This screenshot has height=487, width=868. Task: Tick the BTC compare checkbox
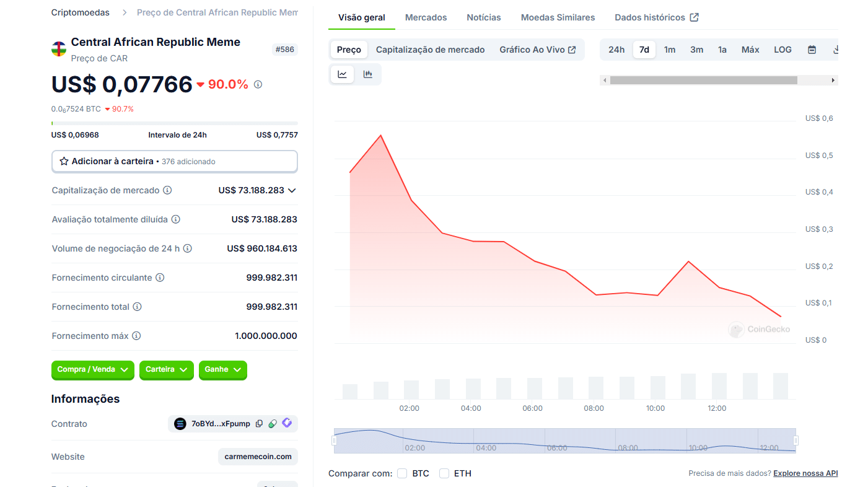(x=402, y=473)
